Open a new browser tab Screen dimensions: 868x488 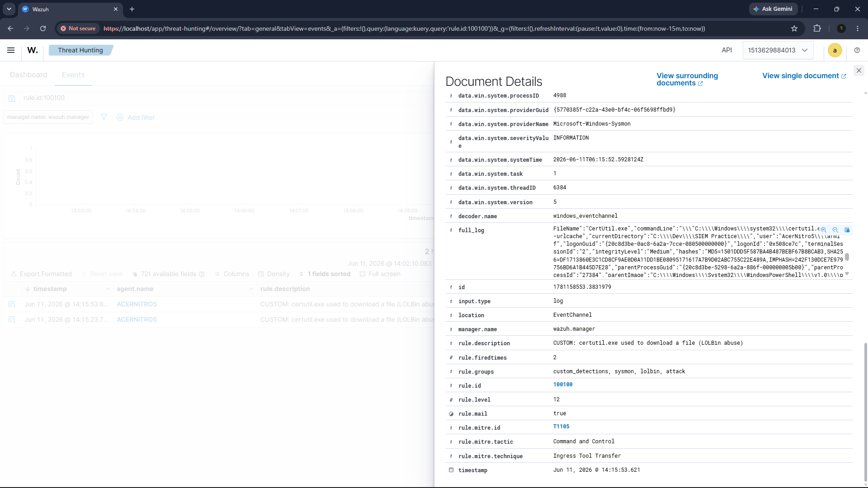(132, 9)
